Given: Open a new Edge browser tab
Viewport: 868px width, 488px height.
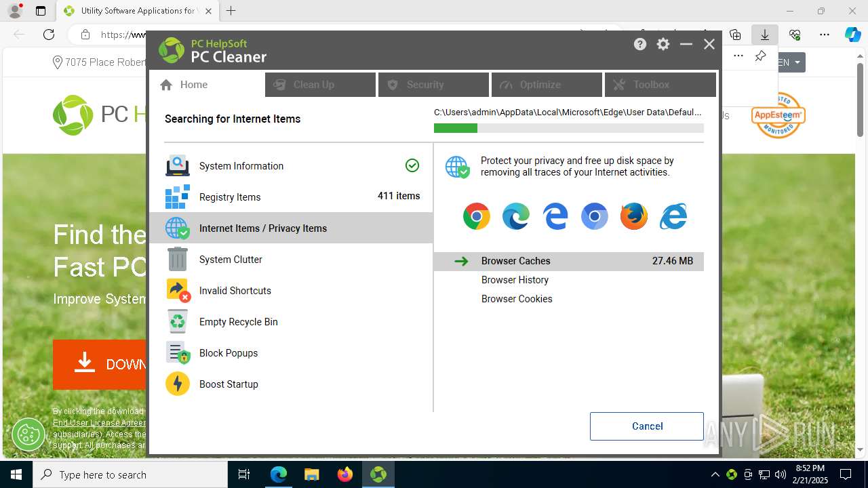Looking at the screenshot, I should tap(231, 11).
